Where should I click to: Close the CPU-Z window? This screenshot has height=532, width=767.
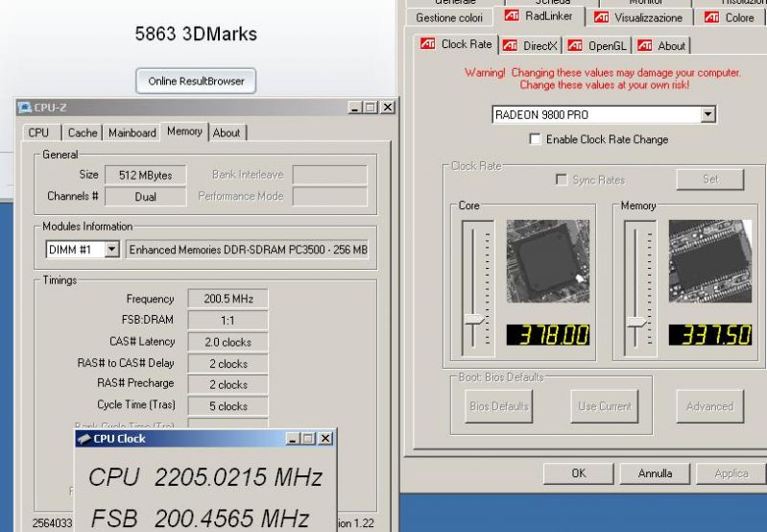coord(388,108)
